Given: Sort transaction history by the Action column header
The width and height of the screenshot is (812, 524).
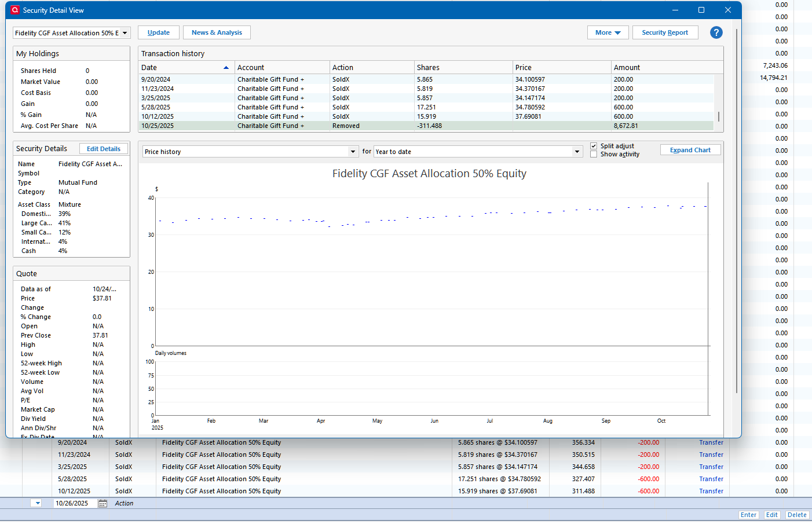Looking at the screenshot, I should pos(372,68).
